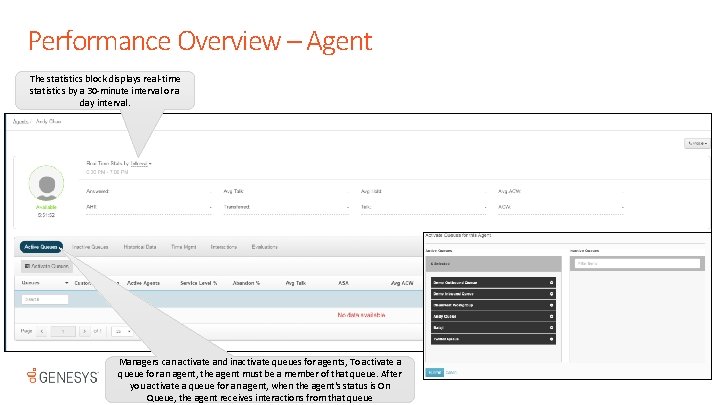
Task: Click the AHT statistic label
Action: [91, 207]
